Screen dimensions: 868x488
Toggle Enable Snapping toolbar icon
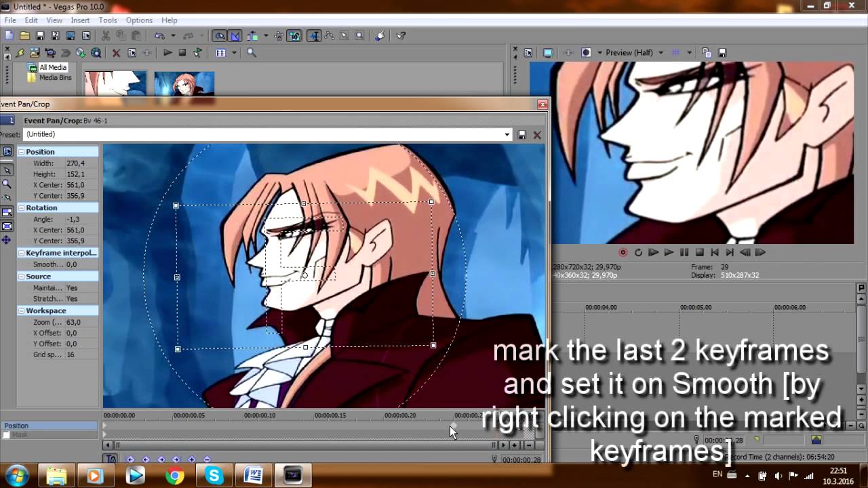click(220, 35)
